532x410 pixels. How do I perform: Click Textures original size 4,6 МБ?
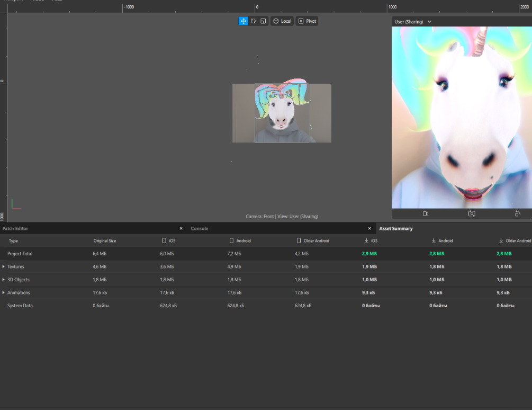100,267
